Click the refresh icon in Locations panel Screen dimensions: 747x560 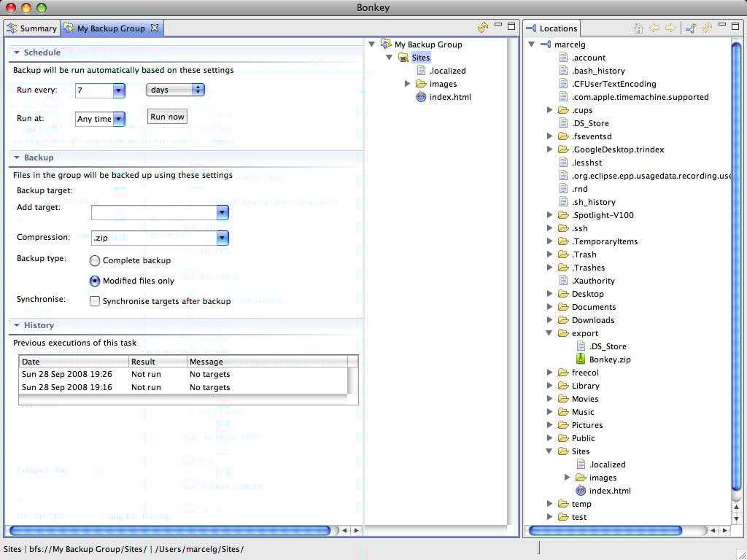click(705, 28)
